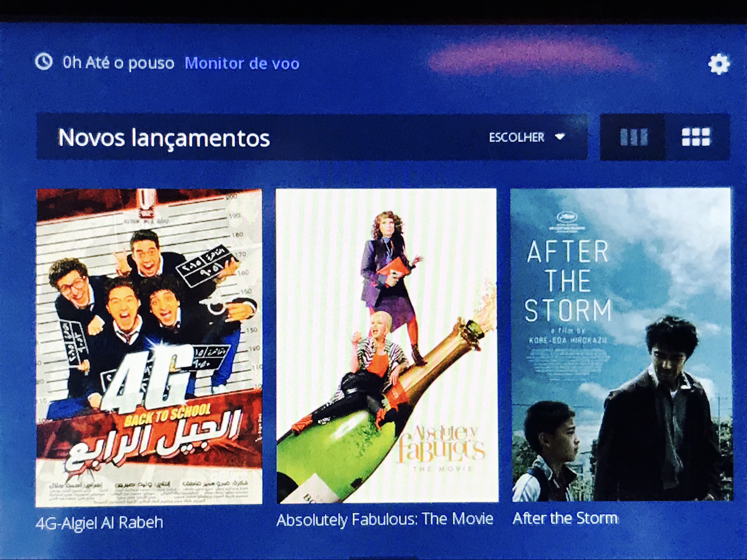Open the Monitor de voo link
Viewport: 747px width, 560px height.
click(242, 63)
